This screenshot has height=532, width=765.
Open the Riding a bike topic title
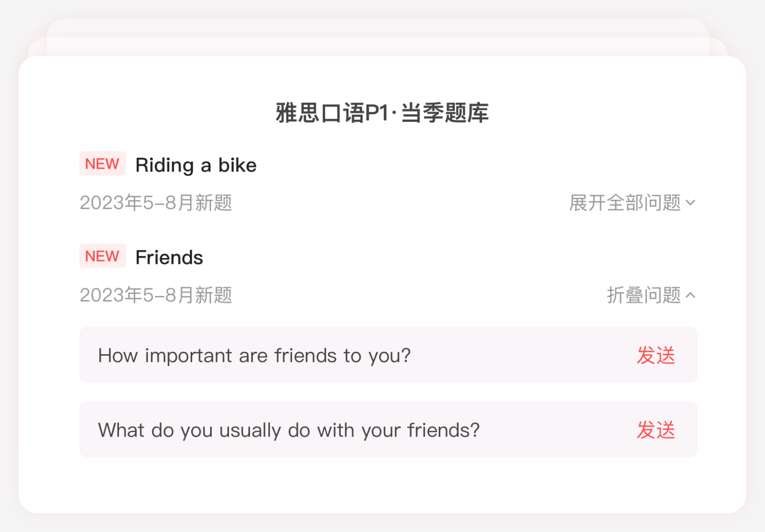coord(196,165)
